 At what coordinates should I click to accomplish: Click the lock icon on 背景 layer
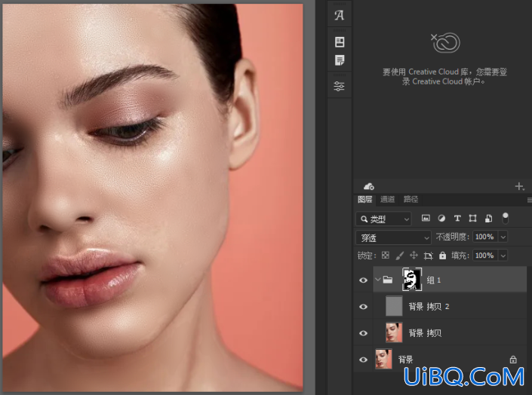(x=513, y=359)
